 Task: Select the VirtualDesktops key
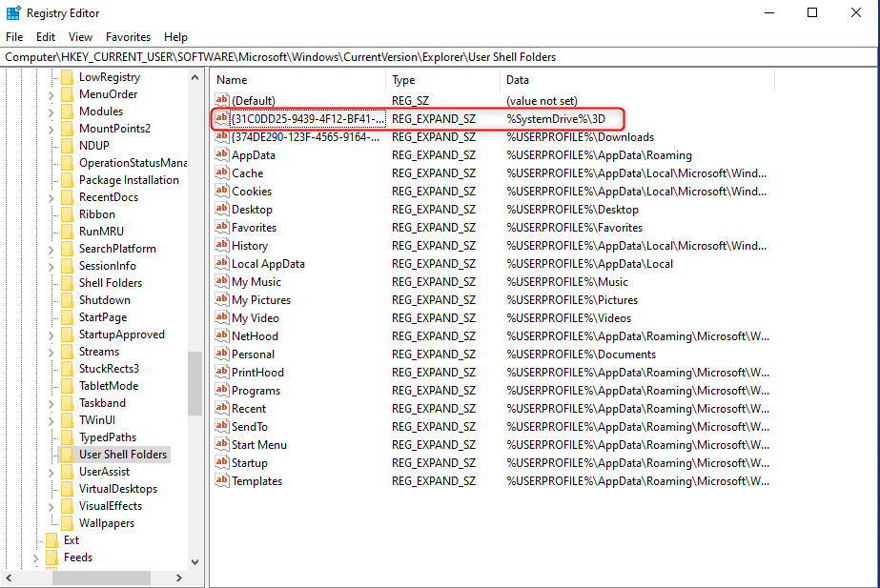[118, 489]
